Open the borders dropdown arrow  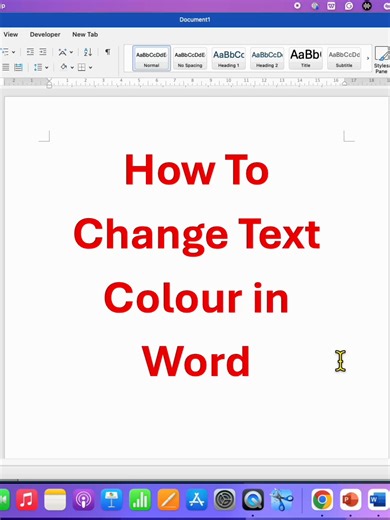[90, 68]
